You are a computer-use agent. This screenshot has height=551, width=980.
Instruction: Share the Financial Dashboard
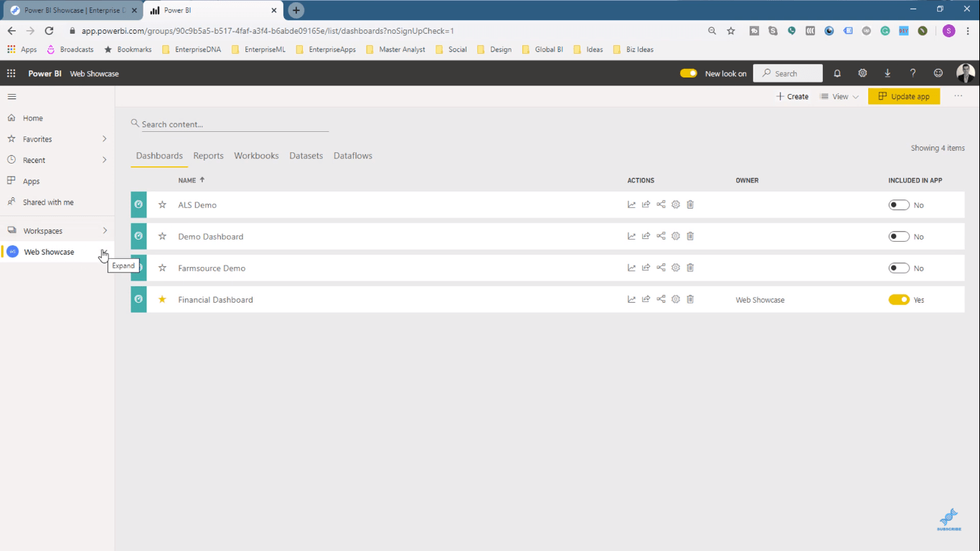pyautogui.click(x=646, y=299)
